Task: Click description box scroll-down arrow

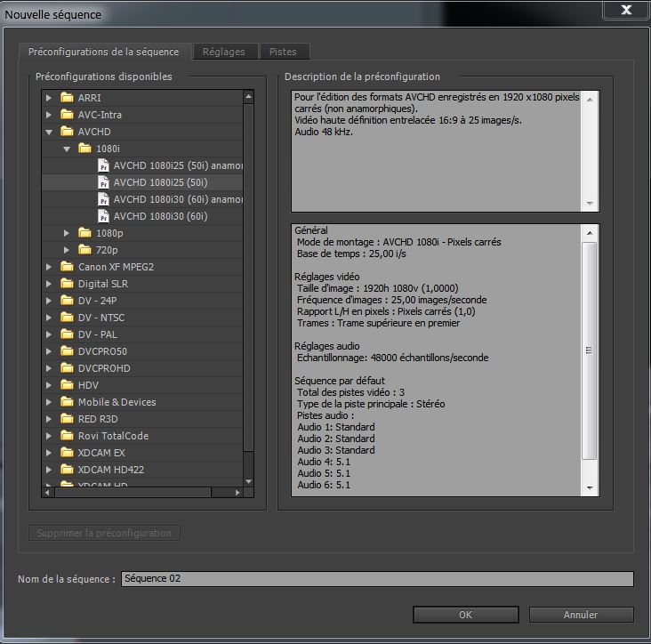Action: tap(590, 204)
